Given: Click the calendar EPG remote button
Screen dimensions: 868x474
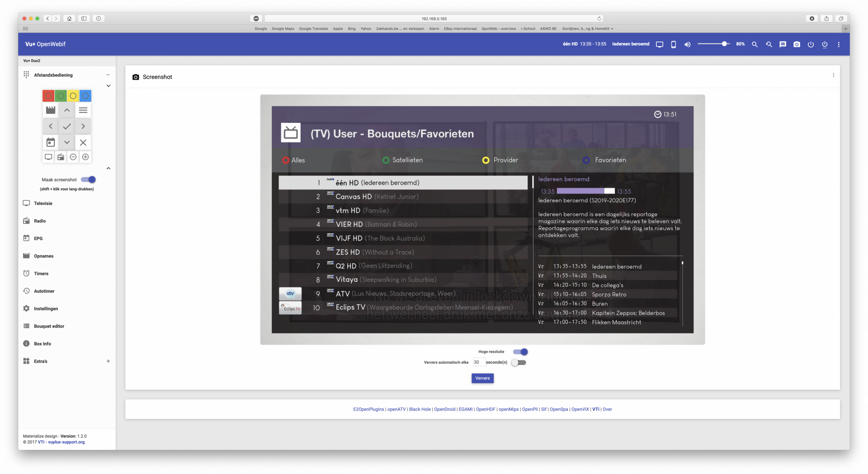Looking at the screenshot, I should pyautogui.click(x=51, y=142).
